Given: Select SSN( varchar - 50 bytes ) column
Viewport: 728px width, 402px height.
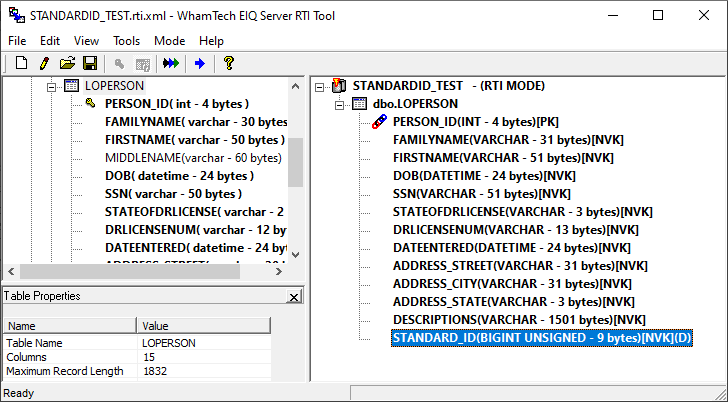Looking at the screenshot, I should click(x=173, y=194).
